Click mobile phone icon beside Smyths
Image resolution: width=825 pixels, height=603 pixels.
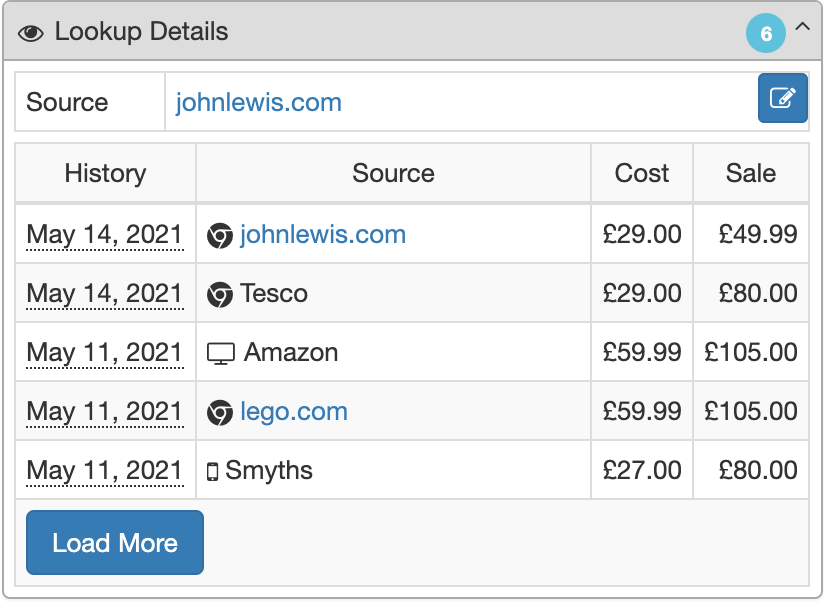(x=212, y=471)
